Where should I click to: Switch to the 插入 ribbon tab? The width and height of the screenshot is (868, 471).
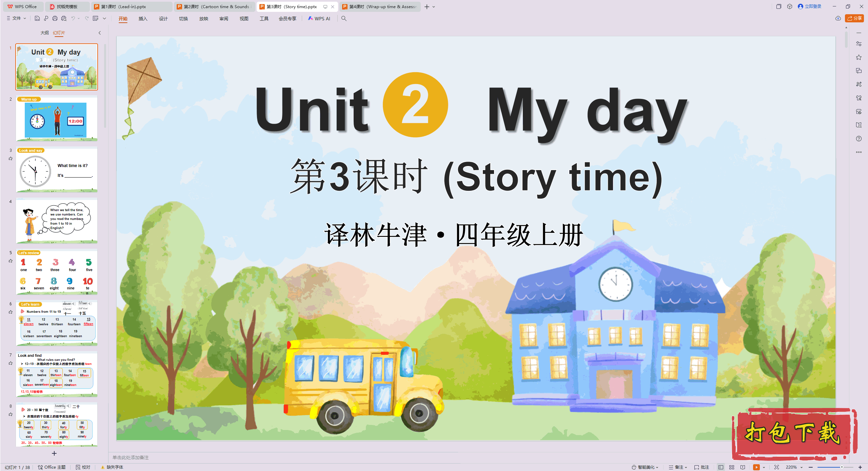[143, 19]
